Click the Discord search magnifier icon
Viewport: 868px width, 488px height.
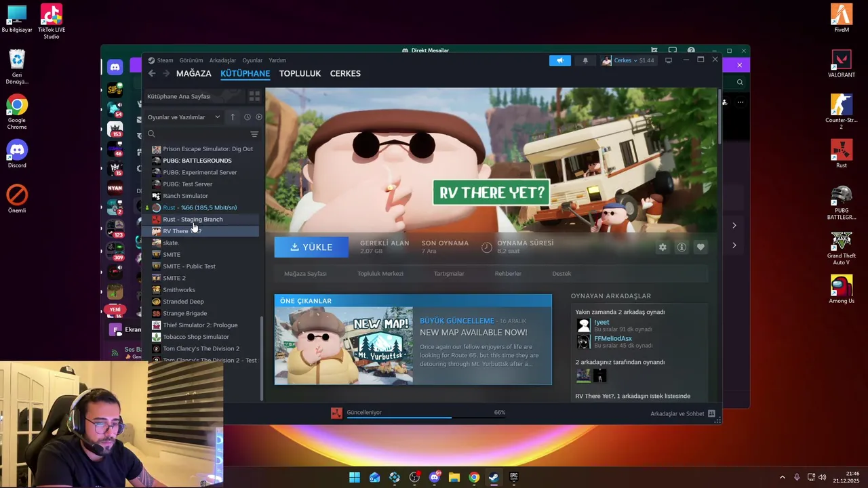point(740,82)
